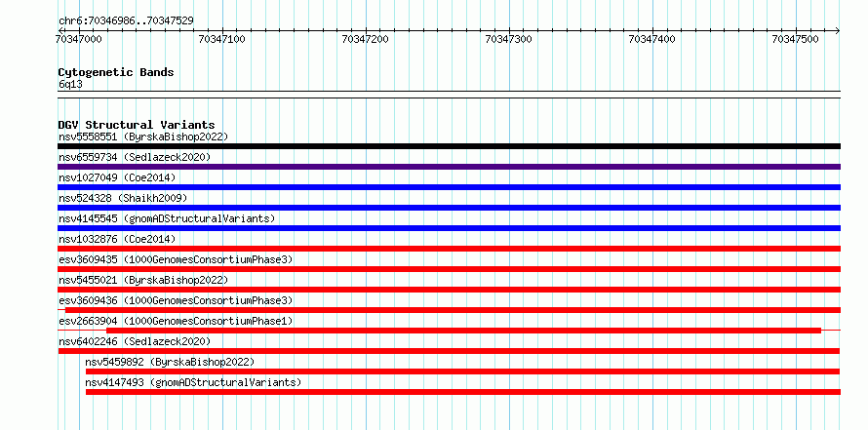The height and width of the screenshot is (430, 868).
Task: Select esv3609435 (1000GenomesConsortiumPhase3) label
Action: 176,259
